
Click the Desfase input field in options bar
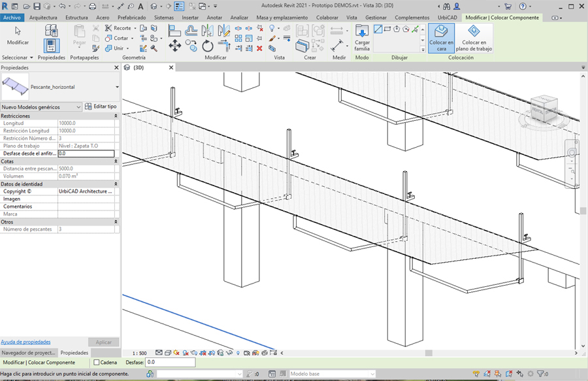(x=170, y=362)
